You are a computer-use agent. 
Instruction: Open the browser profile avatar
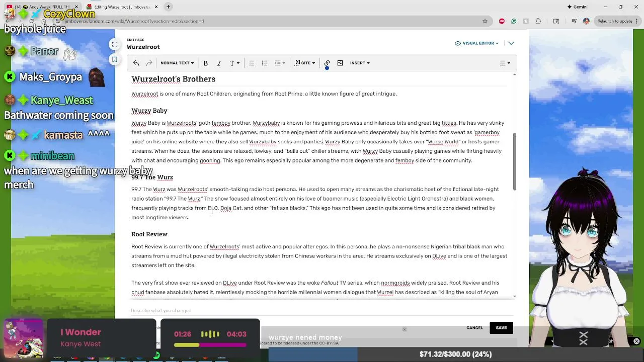586,21
